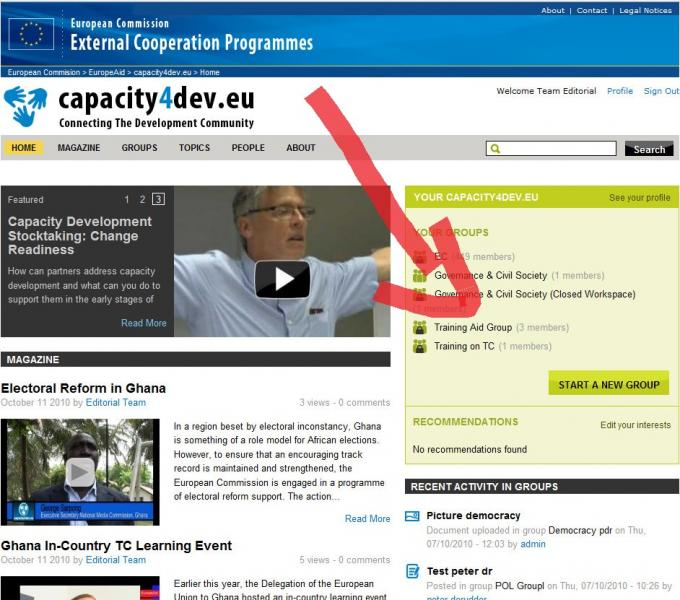
Task: Open the Edit your interests link
Action: [635, 425]
